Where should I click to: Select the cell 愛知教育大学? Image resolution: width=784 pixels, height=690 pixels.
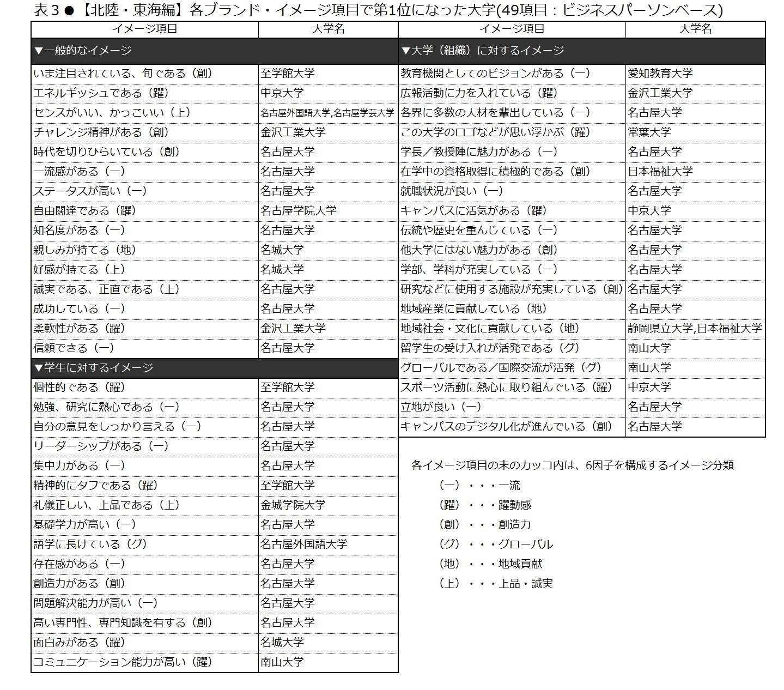point(660,73)
